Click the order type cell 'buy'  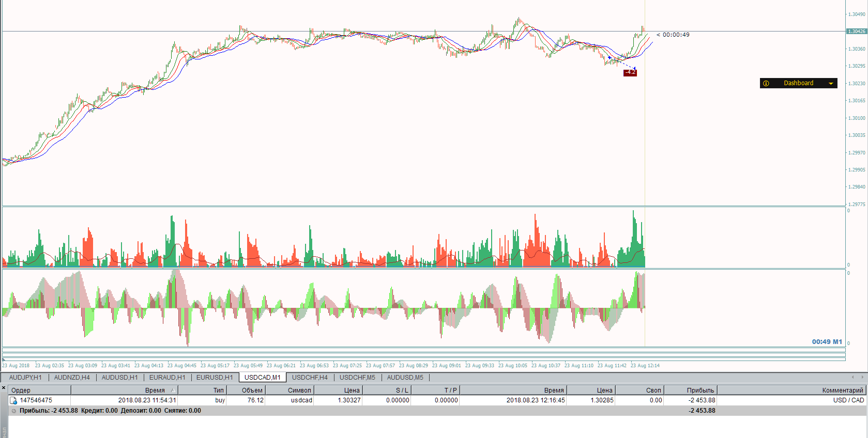[x=220, y=400]
